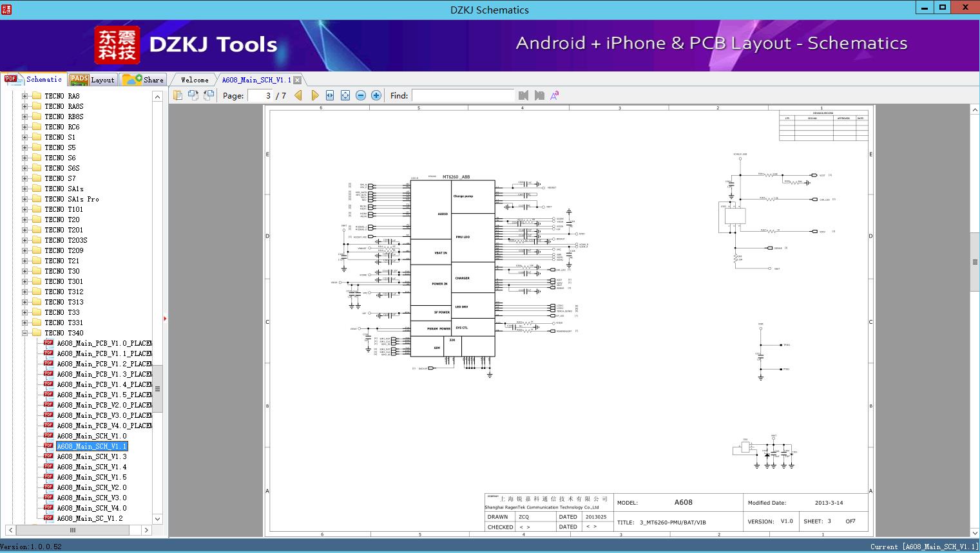This screenshot has width=980, height=553.
Task: Click PDF icon of A608_Main_SCH_V2.0
Action: pyautogui.click(x=48, y=487)
